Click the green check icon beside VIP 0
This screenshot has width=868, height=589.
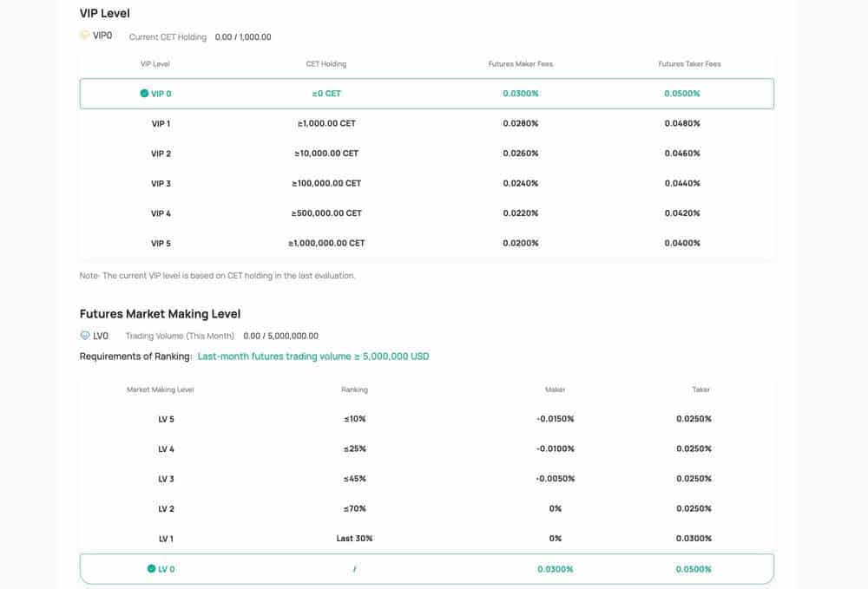click(144, 94)
